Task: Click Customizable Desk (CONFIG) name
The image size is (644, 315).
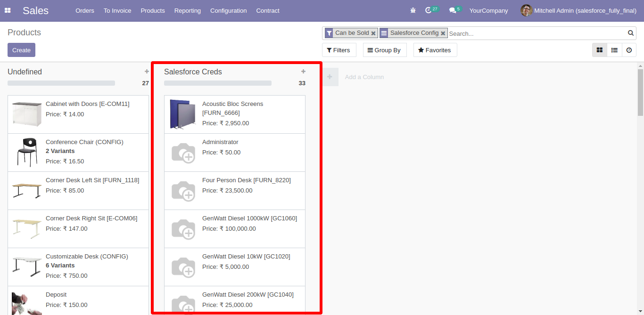Action: tap(87, 257)
